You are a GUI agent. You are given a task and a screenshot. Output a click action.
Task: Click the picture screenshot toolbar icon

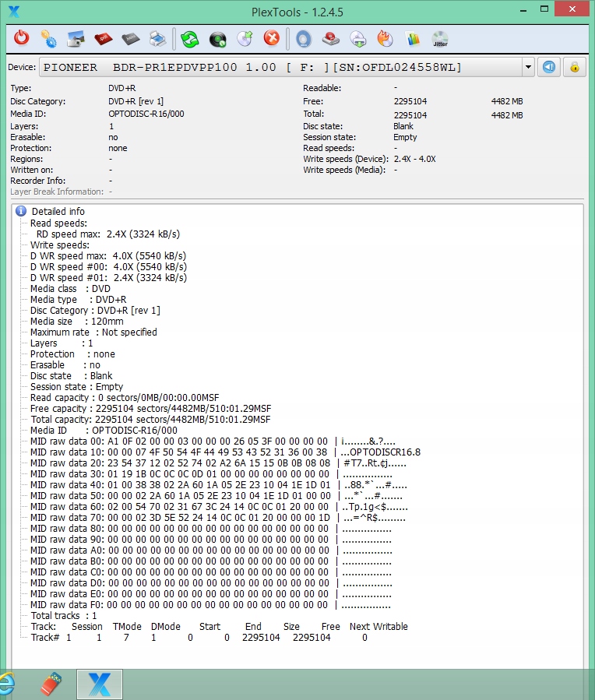coord(76,38)
